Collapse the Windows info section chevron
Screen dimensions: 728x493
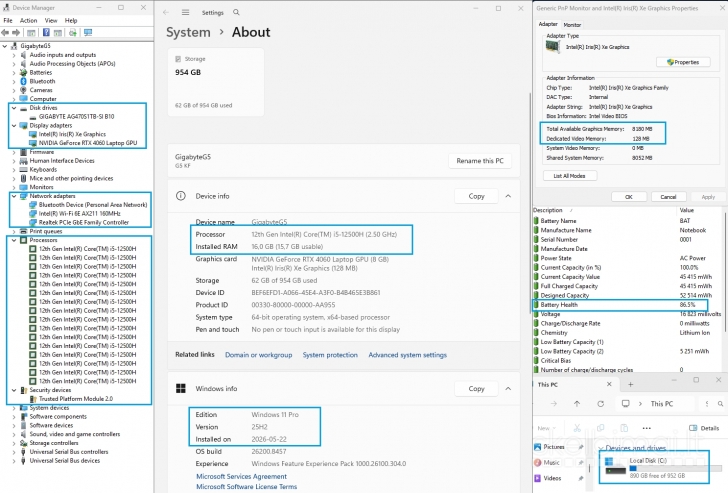point(508,389)
